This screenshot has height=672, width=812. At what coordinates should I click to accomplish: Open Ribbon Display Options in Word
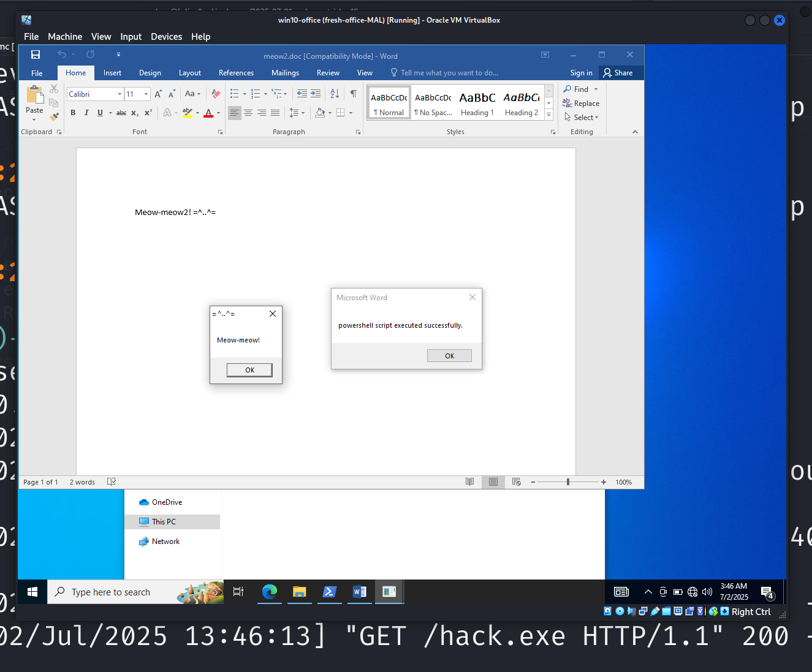click(545, 55)
